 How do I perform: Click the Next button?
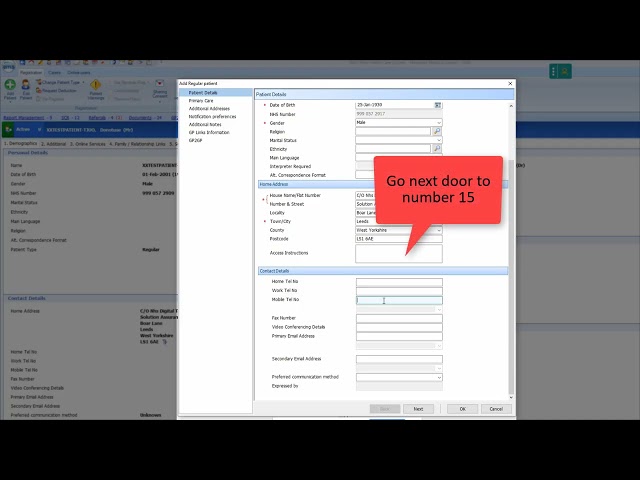[418, 409]
